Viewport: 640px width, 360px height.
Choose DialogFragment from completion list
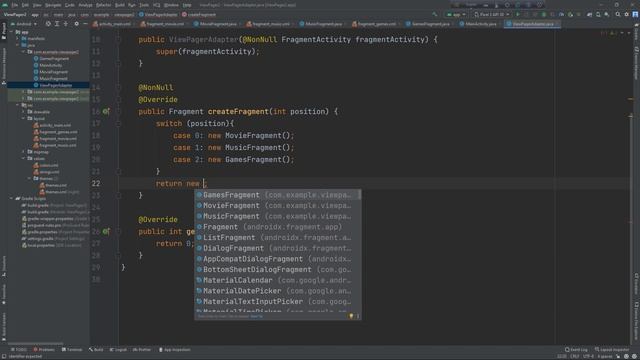click(277, 248)
